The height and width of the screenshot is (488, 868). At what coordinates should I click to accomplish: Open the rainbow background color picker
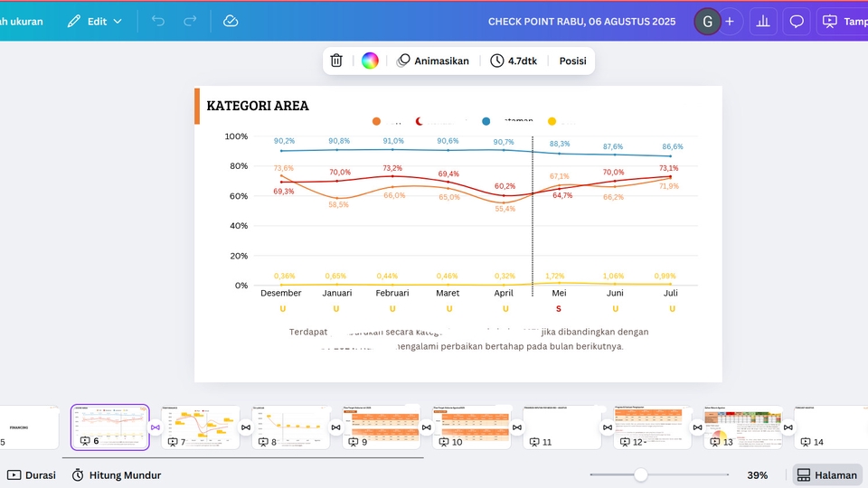pos(370,61)
